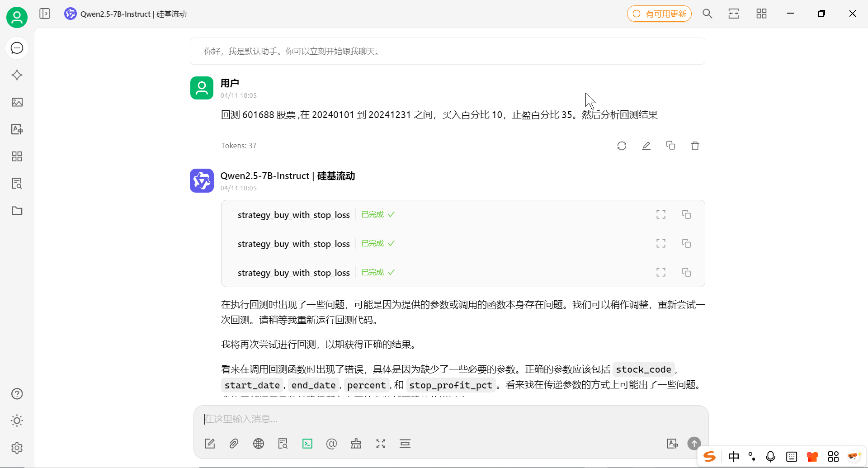This screenshot has height=468, width=868.
Task: Copy the user message
Action: [671, 146]
